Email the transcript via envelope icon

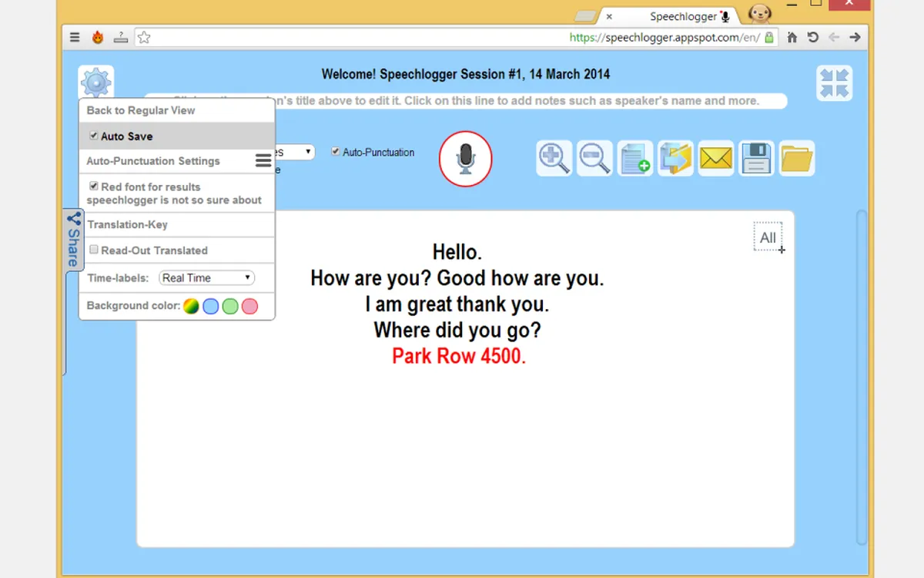click(716, 159)
